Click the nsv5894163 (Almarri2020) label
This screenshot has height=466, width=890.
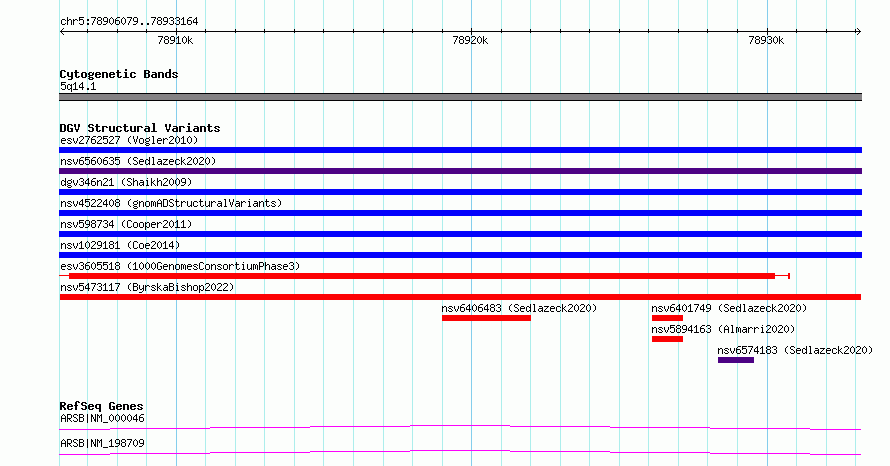(723, 329)
